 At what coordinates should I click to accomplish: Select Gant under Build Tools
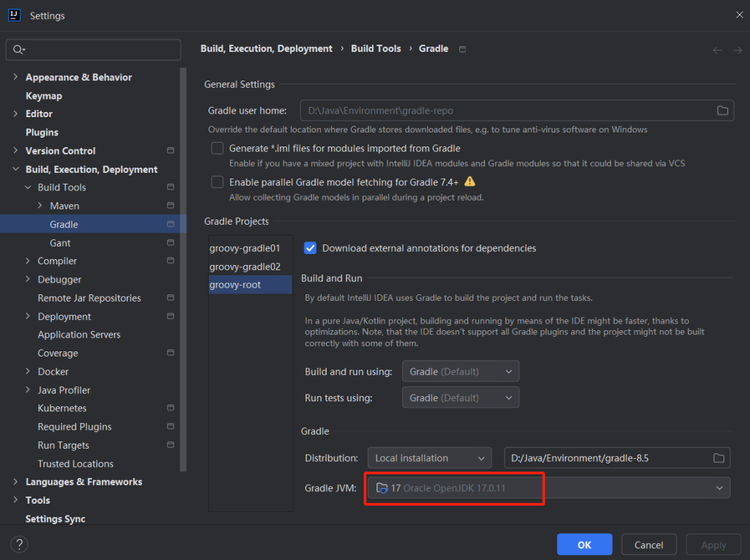pos(60,243)
